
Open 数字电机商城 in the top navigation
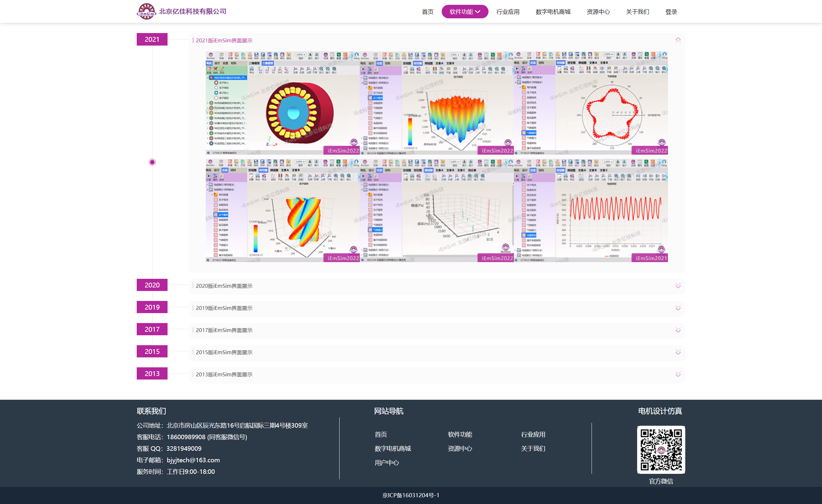pos(553,12)
